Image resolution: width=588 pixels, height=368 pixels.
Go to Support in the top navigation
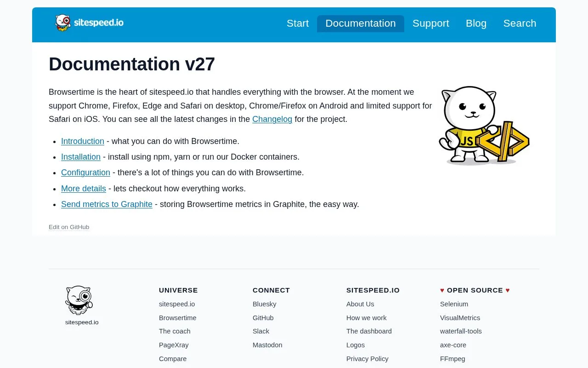[431, 23]
